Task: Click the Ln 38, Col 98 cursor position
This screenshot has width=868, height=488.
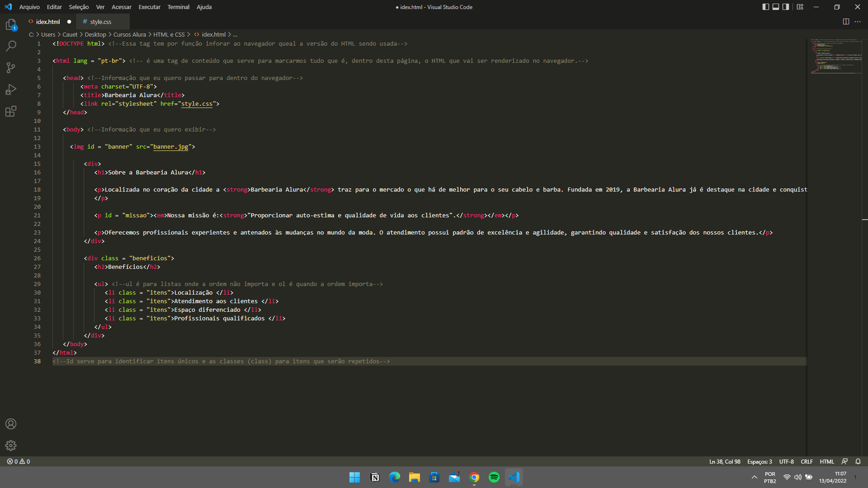Action: [725, 461]
